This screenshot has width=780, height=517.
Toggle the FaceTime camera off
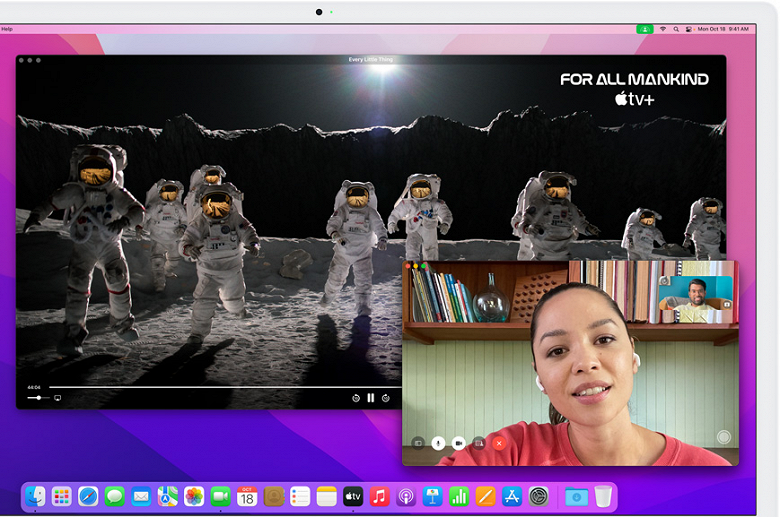[458, 442]
